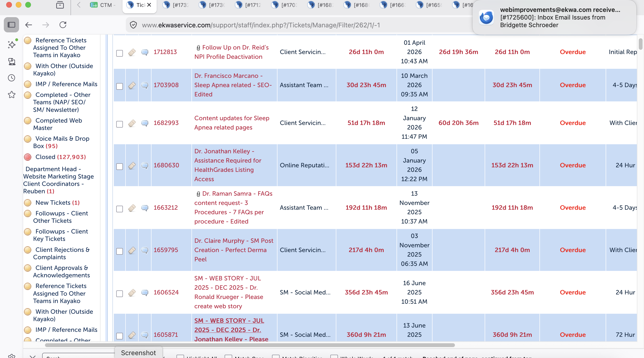The image size is (644, 358).
Task: Open Voice Mails & Drop Box (95) view
Action: click(61, 142)
